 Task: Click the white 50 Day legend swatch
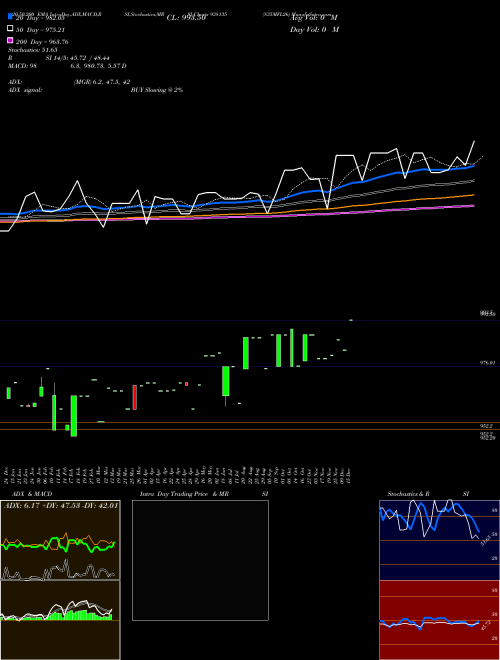(11, 28)
